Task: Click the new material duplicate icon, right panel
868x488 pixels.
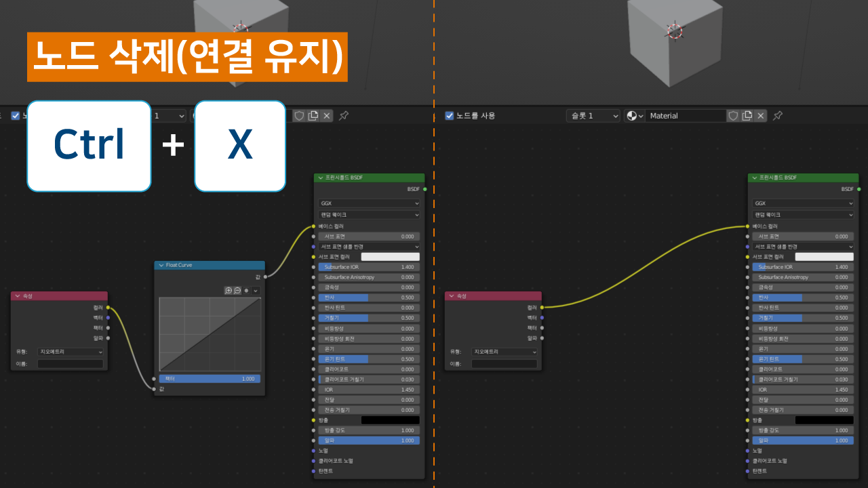Action: pyautogui.click(x=747, y=116)
